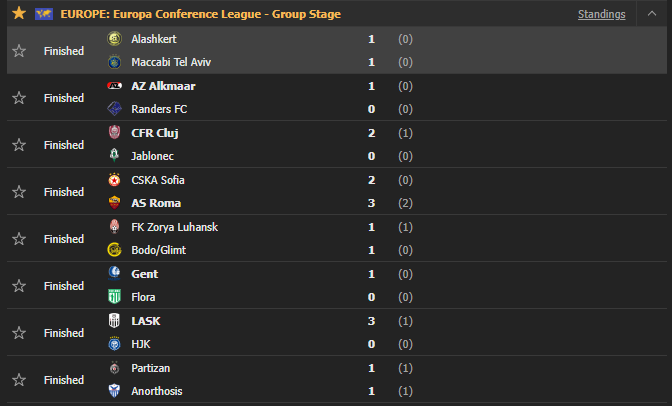
Task: Favorite the CSKA Sofia vs AS Roma match
Action: click(18, 192)
